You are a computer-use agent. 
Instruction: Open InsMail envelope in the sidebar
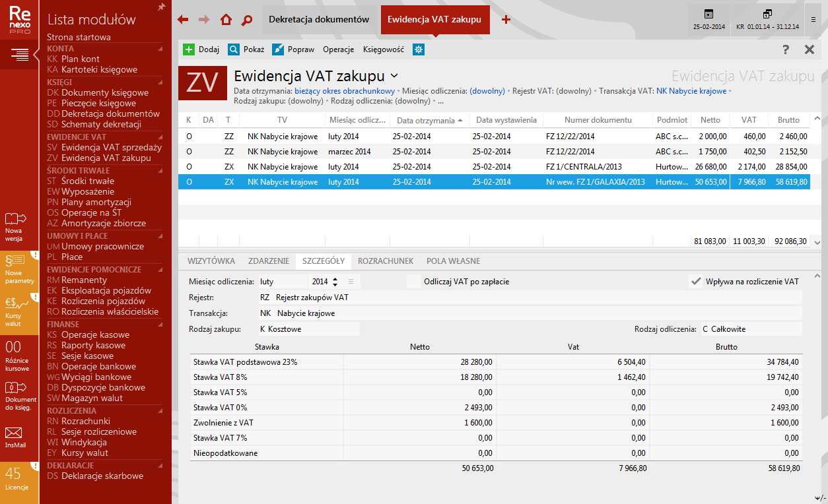14,437
